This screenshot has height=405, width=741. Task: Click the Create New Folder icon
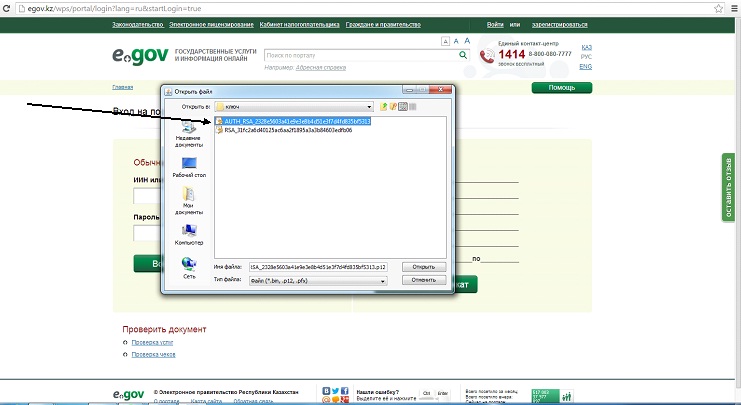[x=393, y=105]
